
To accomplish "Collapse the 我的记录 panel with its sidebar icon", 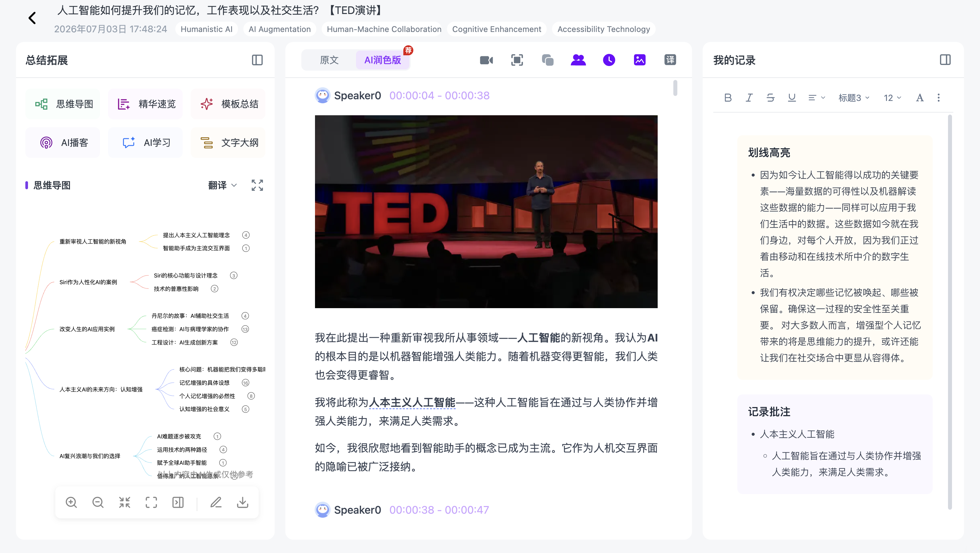I will tap(945, 60).
